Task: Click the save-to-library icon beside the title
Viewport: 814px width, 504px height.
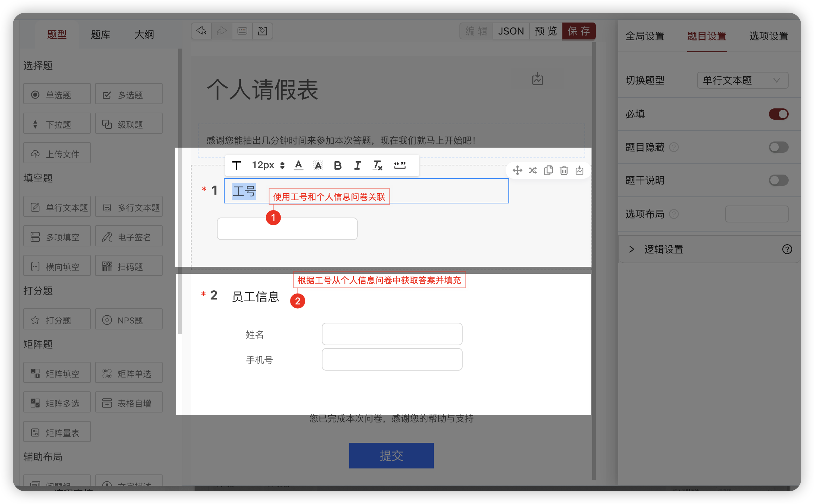Action: coord(537,79)
